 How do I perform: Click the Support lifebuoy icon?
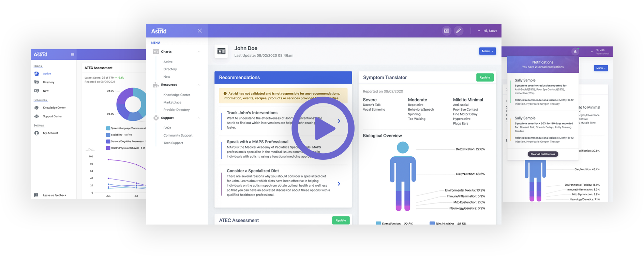pyautogui.click(x=156, y=118)
